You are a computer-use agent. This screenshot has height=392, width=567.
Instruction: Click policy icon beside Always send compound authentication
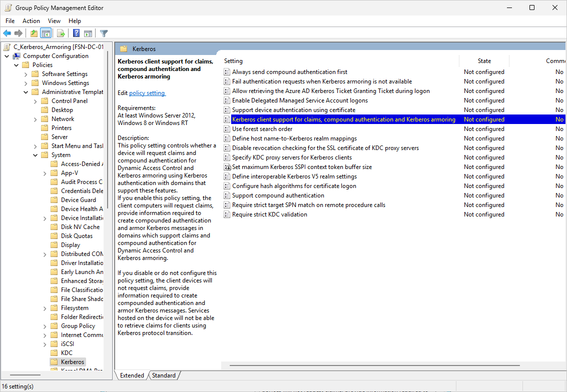coord(227,72)
